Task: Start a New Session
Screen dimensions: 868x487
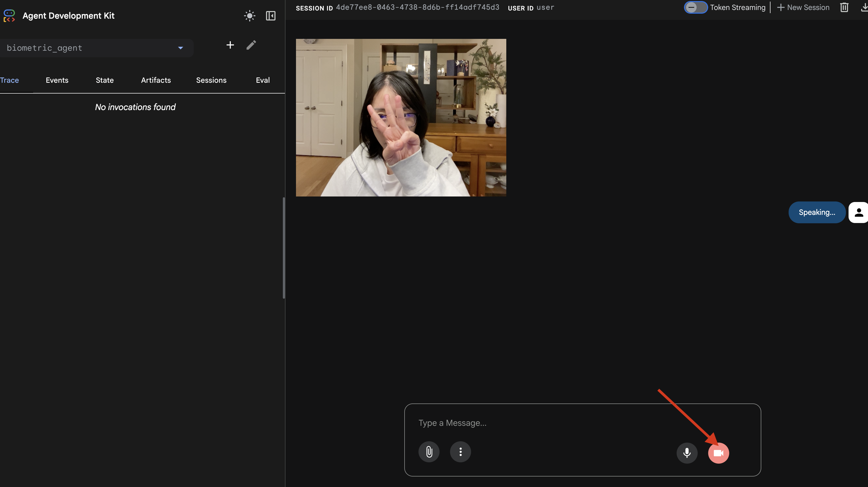Action: click(803, 7)
